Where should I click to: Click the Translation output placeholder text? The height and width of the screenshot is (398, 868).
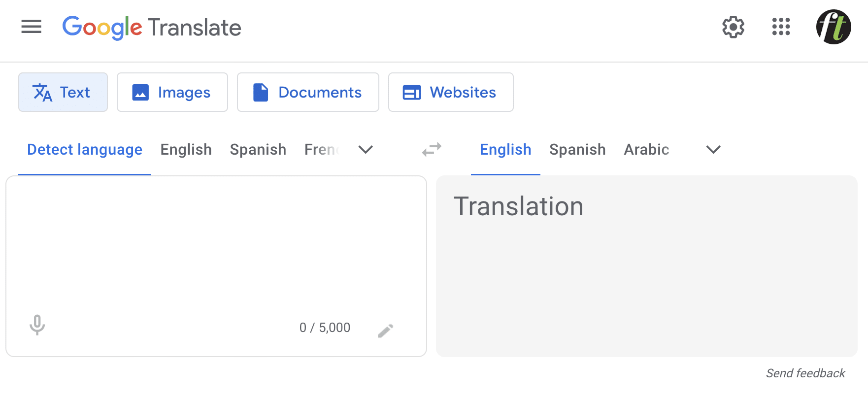(x=518, y=206)
